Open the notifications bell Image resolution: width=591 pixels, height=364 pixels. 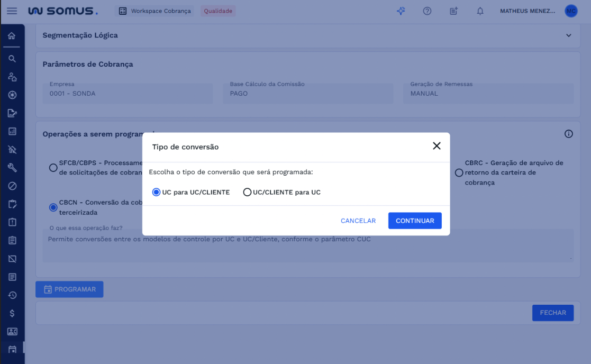[480, 11]
